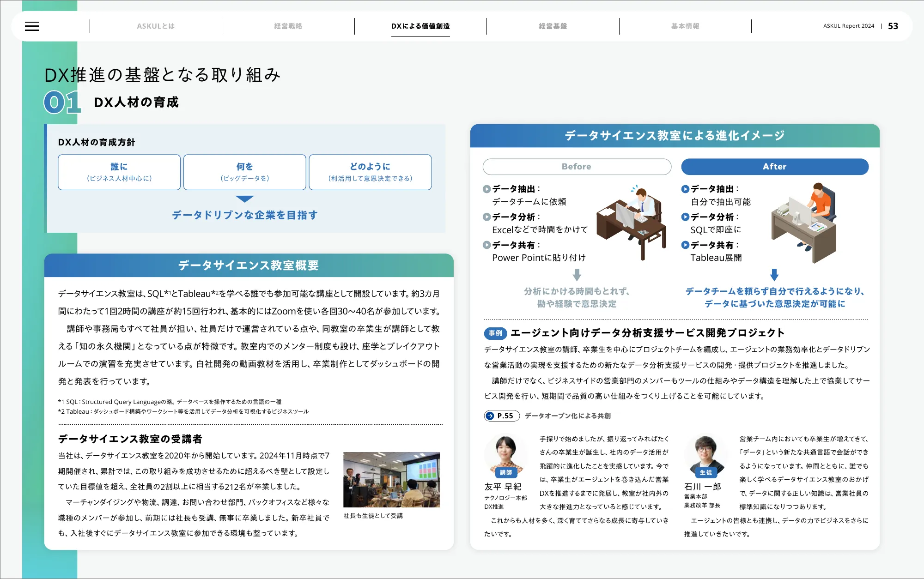This screenshot has height=579, width=924.
Task: Click the P.55 arrow link icon
Action: (490, 416)
